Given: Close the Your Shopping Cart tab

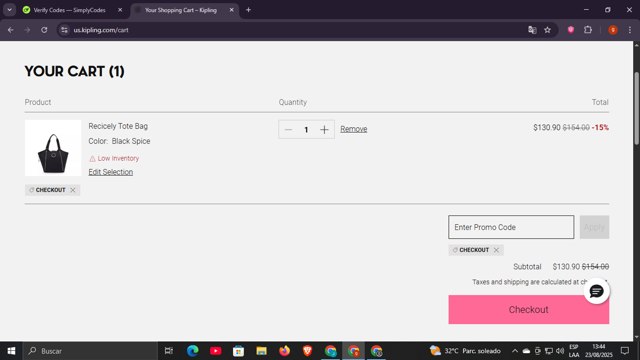Looking at the screenshot, I should pyautogui.click(x=231, y=10).
